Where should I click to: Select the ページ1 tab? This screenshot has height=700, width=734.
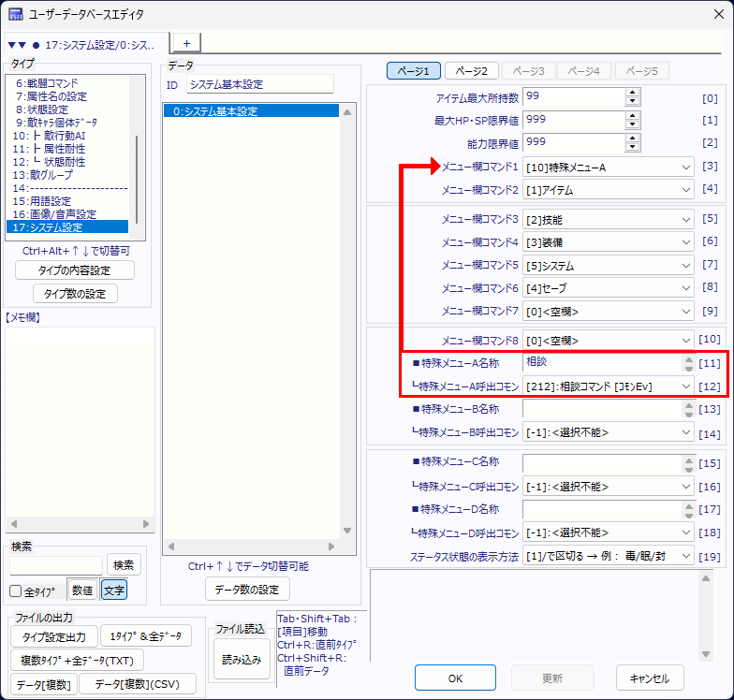pos(413,71)
